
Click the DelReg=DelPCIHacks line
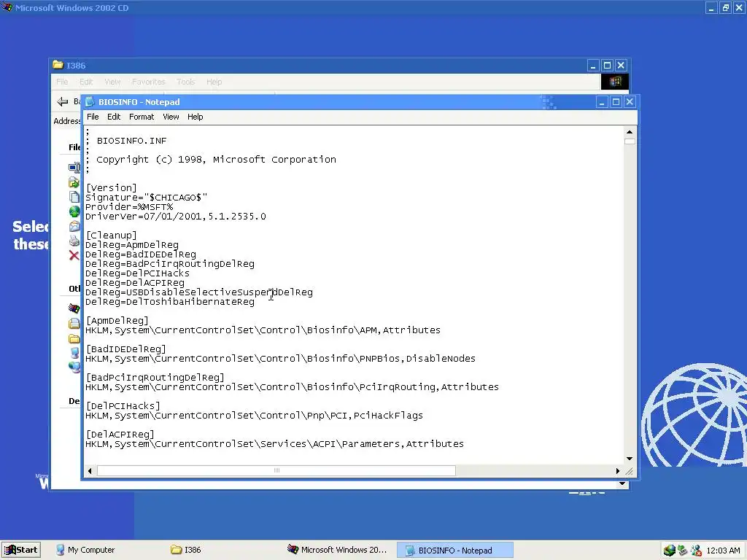click(x=138, y=273)
